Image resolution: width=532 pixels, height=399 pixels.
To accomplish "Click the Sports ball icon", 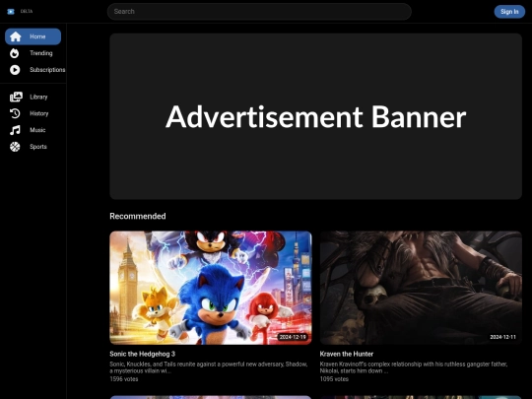I will pyautogui.click(x=15, y=147).
